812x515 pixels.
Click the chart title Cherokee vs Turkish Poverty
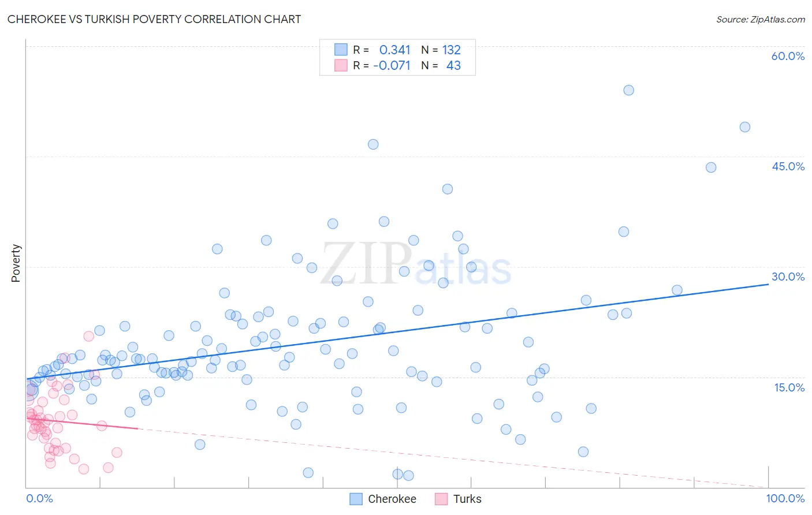(x=154, y=19)
